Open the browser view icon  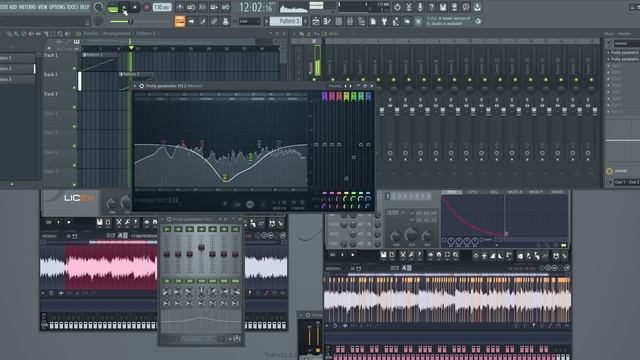tap(361, 21)
